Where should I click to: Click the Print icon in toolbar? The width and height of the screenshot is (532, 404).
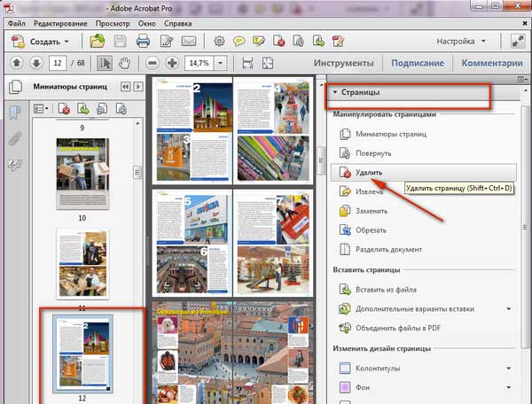tap(142, 42)
